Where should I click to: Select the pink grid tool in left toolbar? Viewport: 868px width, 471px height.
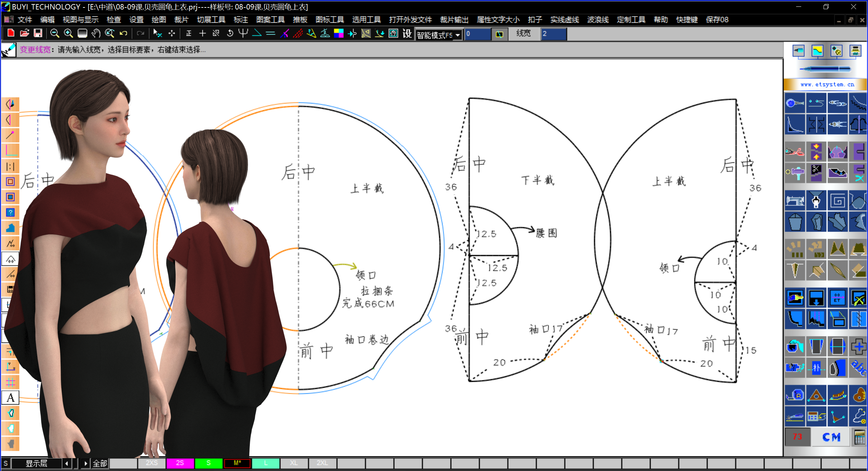pos(11,382)
